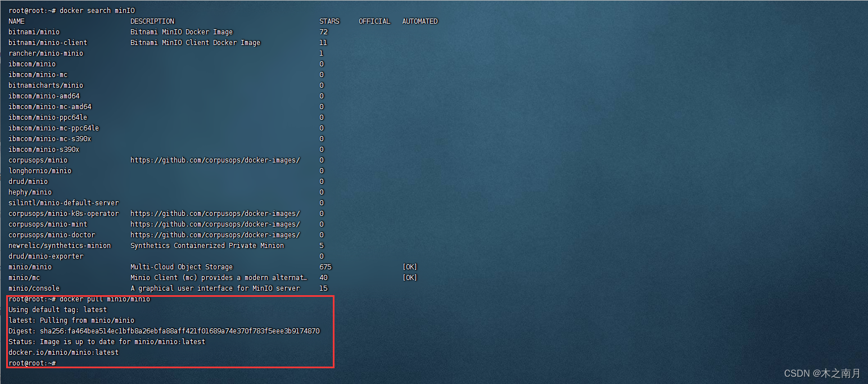The image size is (868, 384).
Task: Click the AUTOMATED column header
Action: click(420, 21)
